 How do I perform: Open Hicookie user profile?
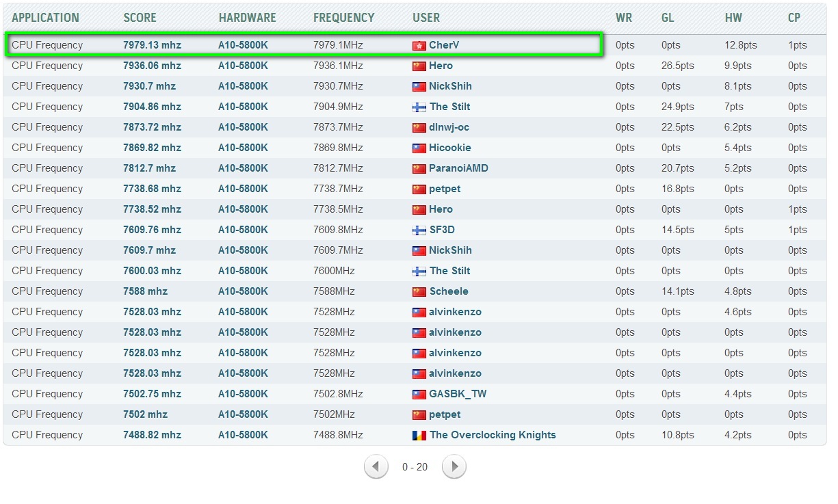point(449,148)
